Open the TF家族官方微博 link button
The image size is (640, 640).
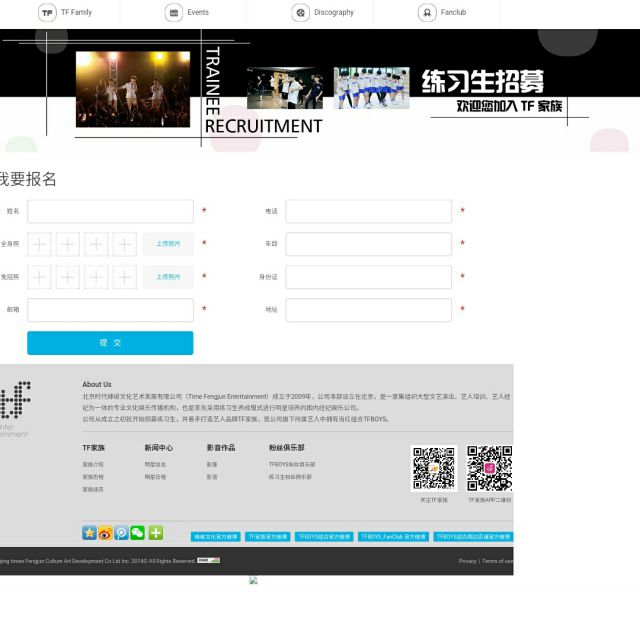coord(268,537)
